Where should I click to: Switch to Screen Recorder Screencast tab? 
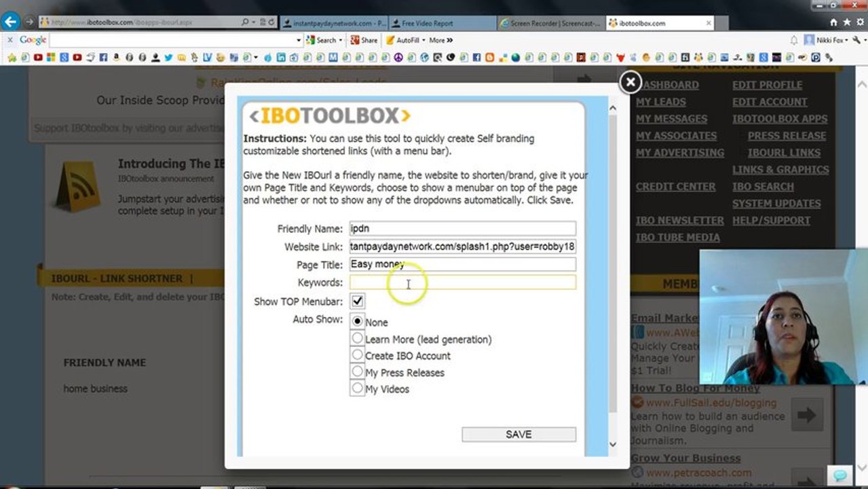pyautogui.click(x=550, y=23)
